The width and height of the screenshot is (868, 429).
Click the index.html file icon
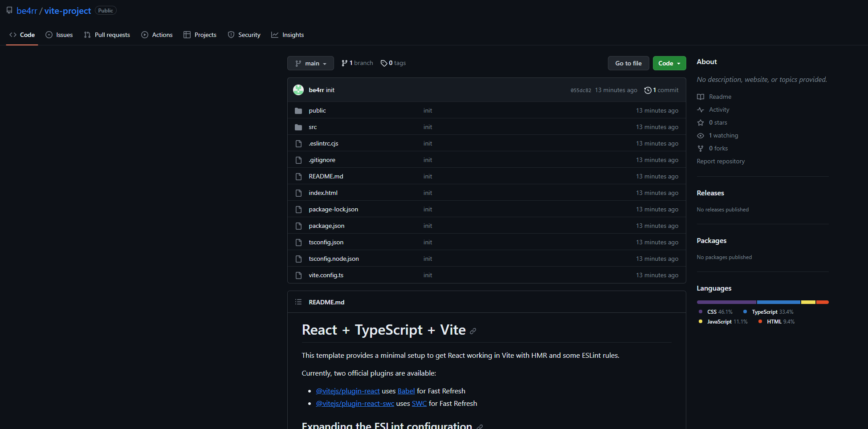pos(298,193)
